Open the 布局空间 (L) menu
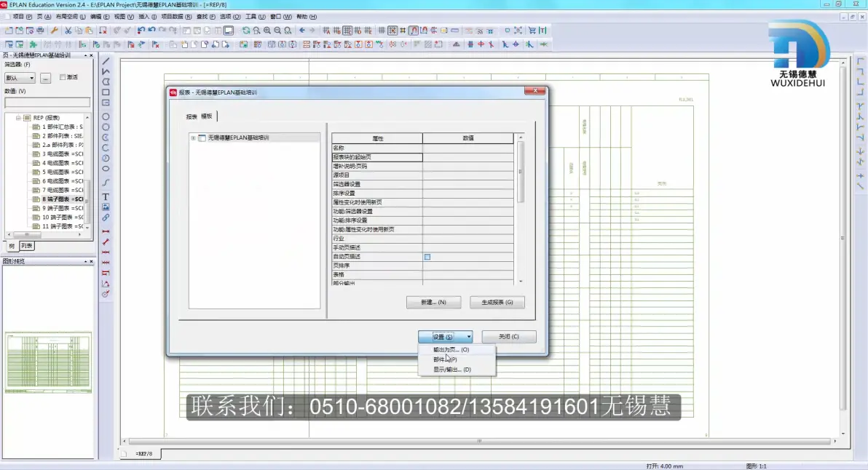 [x=71, y=17]
